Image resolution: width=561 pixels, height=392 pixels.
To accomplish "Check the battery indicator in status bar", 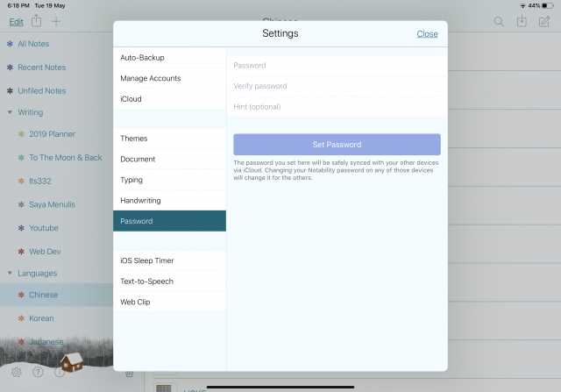I will click(x=547, y=6).
